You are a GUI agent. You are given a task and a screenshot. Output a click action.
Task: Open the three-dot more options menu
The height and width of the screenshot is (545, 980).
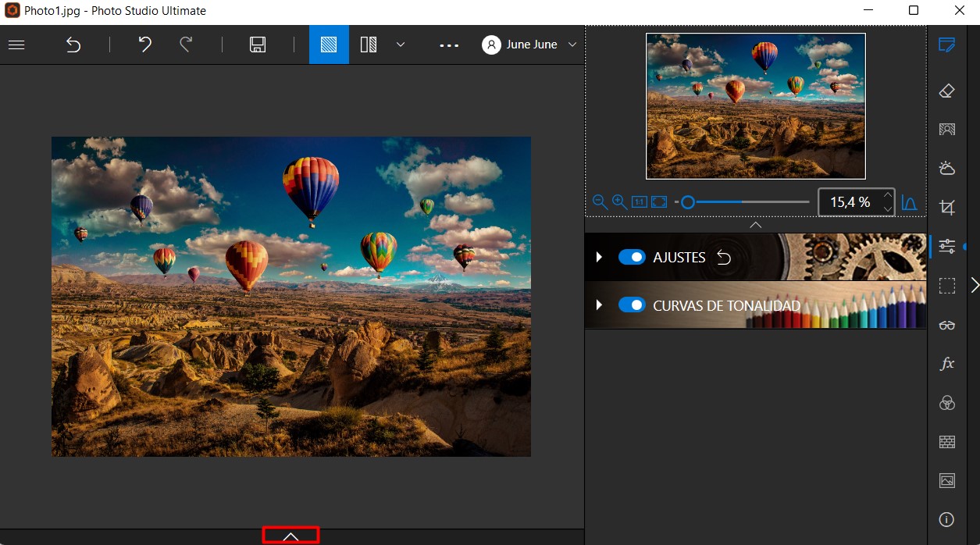coord(449,45)
